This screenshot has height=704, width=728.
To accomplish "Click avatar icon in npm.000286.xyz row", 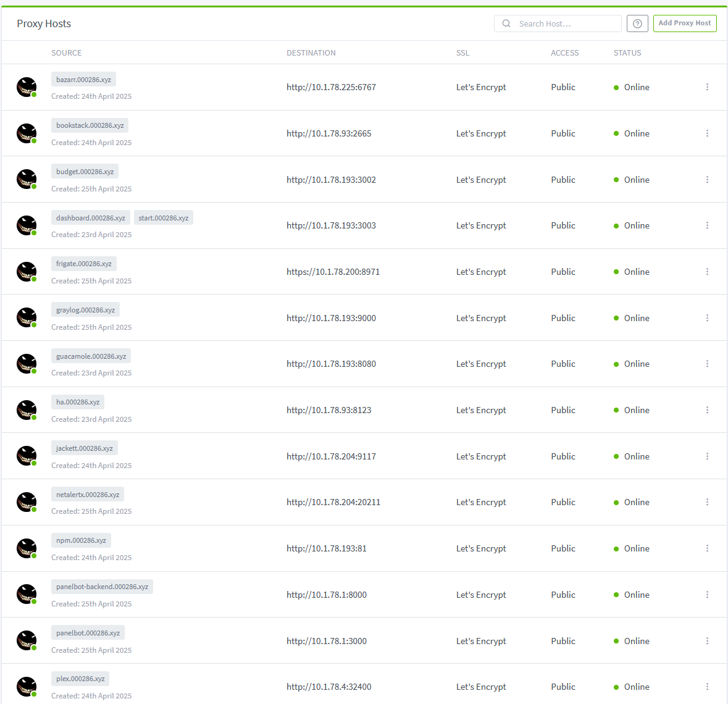I will 27,548.
